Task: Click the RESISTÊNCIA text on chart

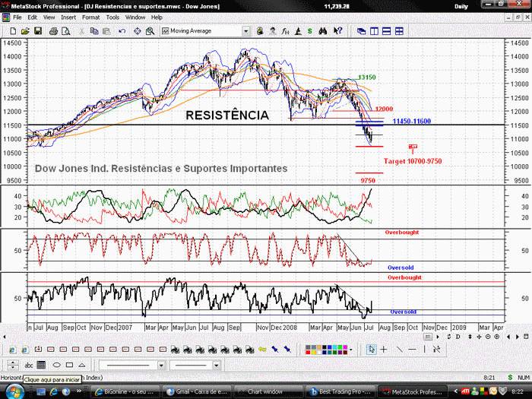Action: point(227,116)
